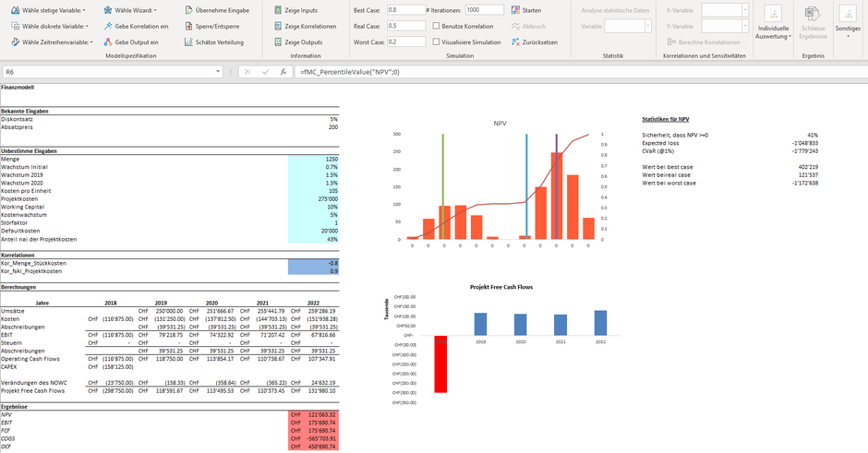The width and height of the screenshot is (868, 453).
Task: Select the Menge value cell 1250
Action: pos(313,159)
